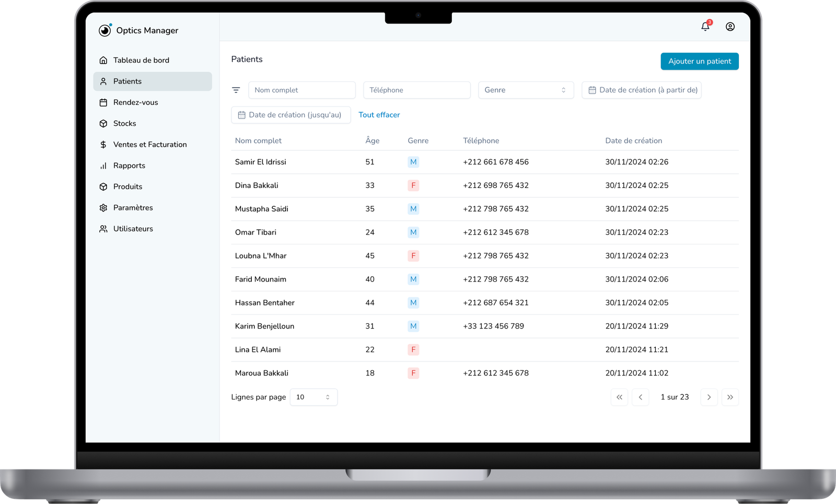Go to the previous page arrow
This screenshot has height=504, width=836.
click(640, 397)
